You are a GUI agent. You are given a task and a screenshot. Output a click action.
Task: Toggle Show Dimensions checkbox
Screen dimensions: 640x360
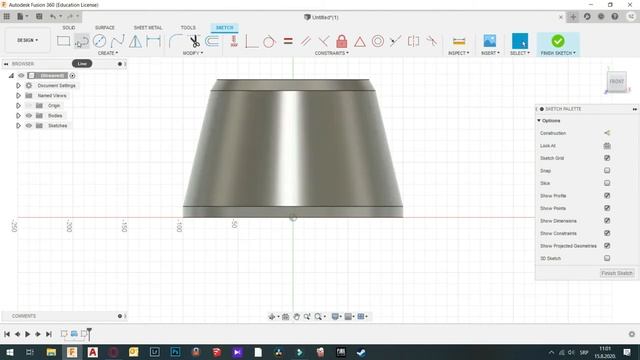(607, 221)
